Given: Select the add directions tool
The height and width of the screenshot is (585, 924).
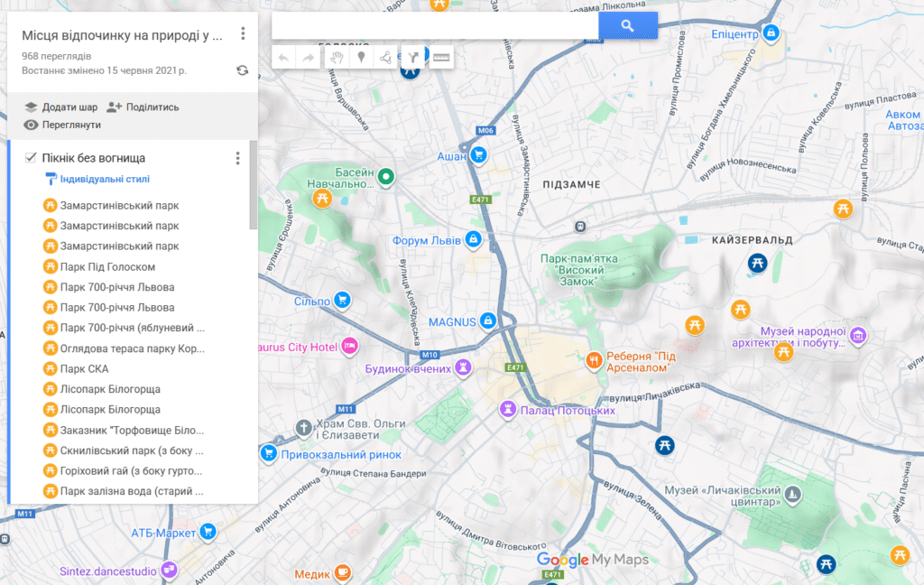Looking at the screenshot, I should click(413, 57).
